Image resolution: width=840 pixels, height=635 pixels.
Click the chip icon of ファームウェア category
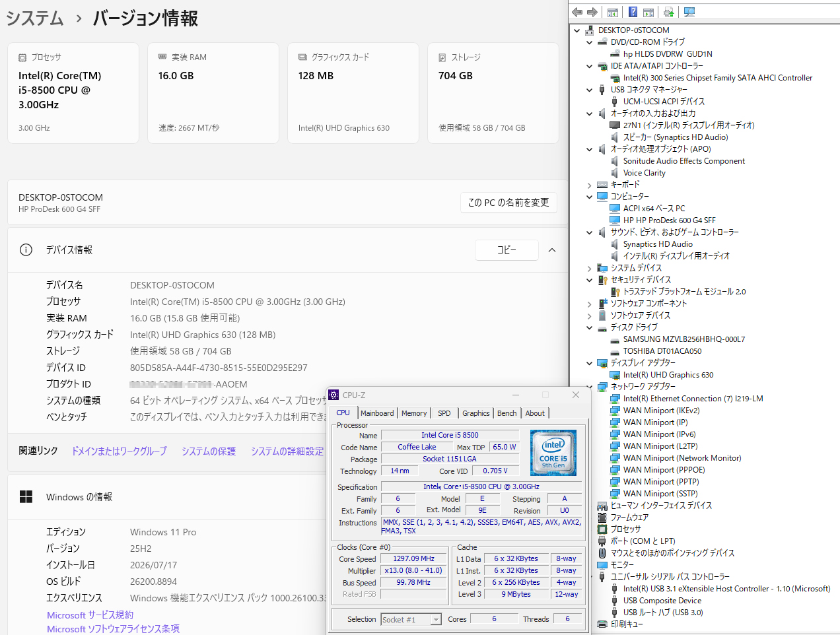pos(602,518)
